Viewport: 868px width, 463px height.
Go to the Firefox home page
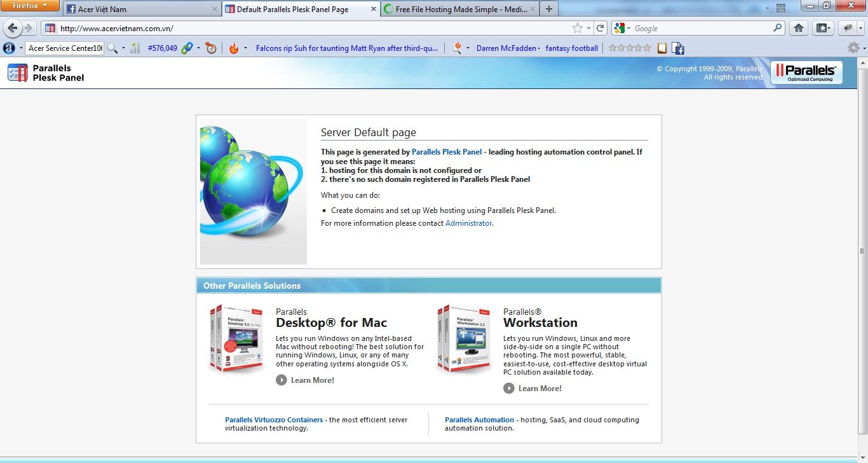799,28
